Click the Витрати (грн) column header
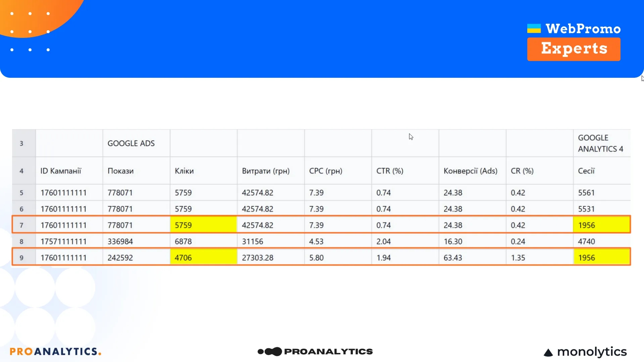The image size is (644, 362). point(266,171)
